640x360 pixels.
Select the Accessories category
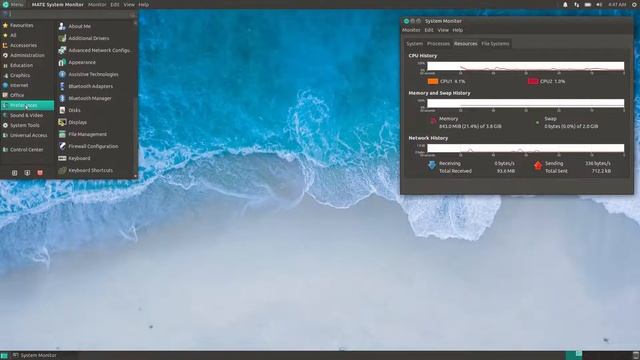(27, 45)
